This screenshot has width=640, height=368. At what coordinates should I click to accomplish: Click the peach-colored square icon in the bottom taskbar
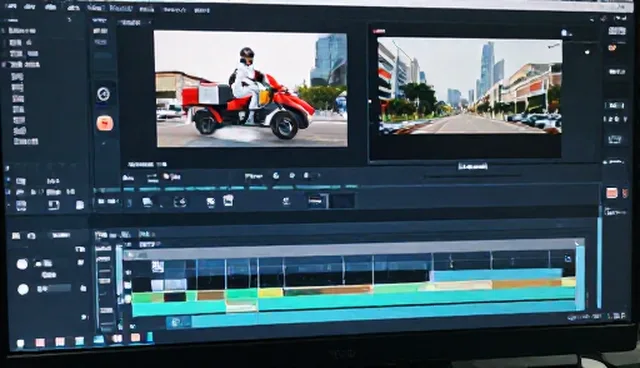pyautogui.click(x=135, y=337)
